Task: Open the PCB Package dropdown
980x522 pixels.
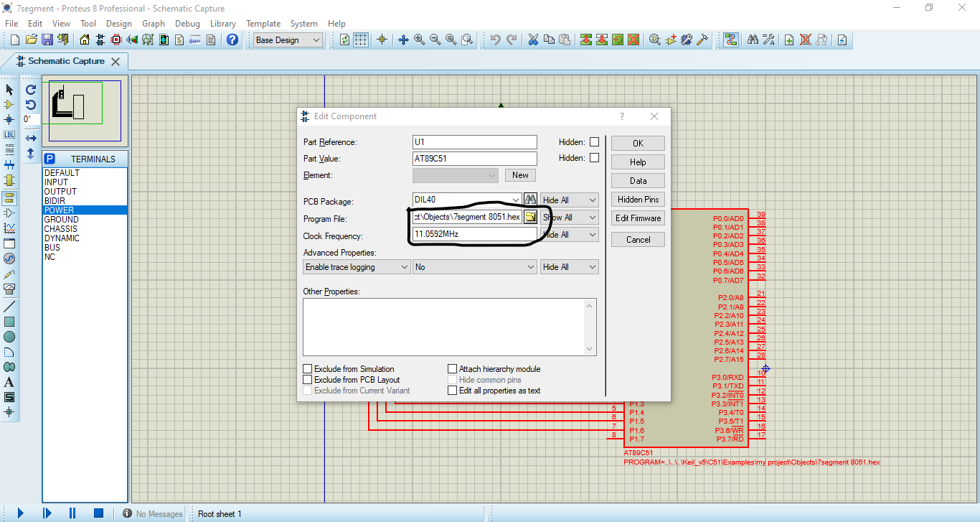Action: point(516,201)
